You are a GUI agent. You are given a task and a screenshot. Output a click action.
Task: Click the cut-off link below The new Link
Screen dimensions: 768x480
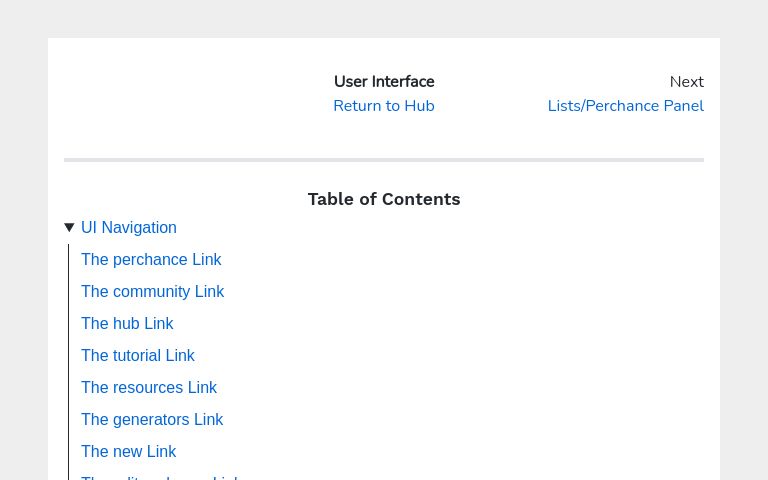(x=160, y=477)
